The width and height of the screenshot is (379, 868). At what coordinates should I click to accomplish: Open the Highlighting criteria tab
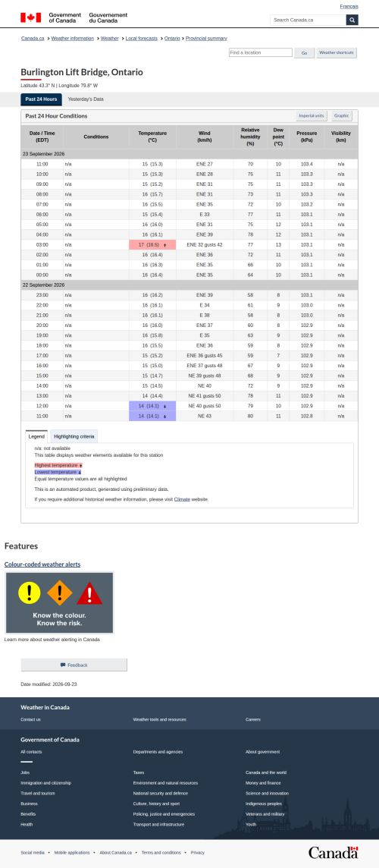point(74,436)
